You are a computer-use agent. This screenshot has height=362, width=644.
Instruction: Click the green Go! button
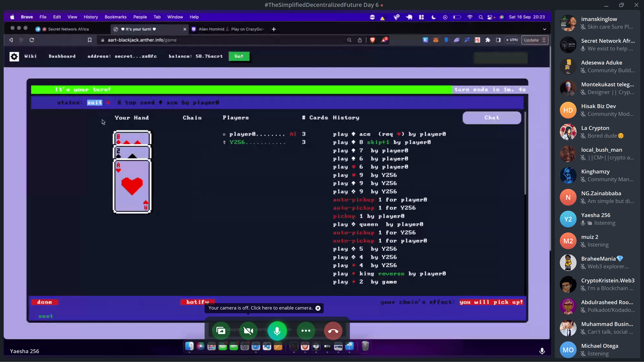pos(239,56)
